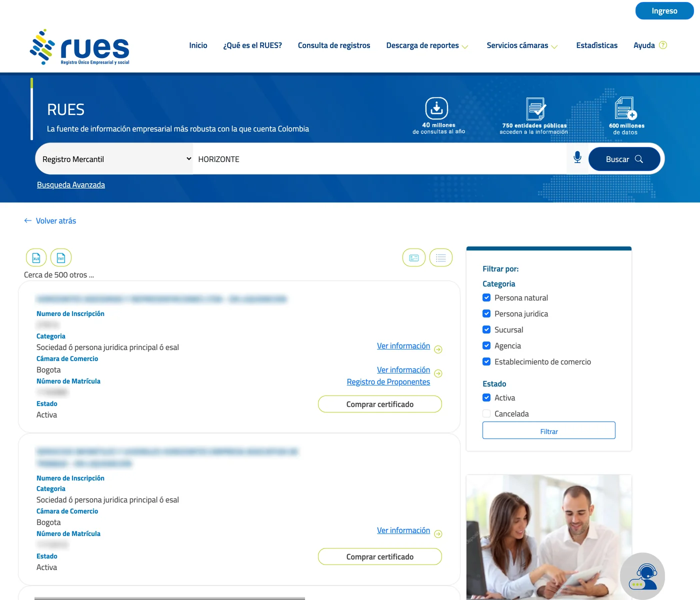Viewport: 700px width, 600px height.
Task: Click Comprar certificado in second result
Action: pyautogui.click(x=380, y=556)
